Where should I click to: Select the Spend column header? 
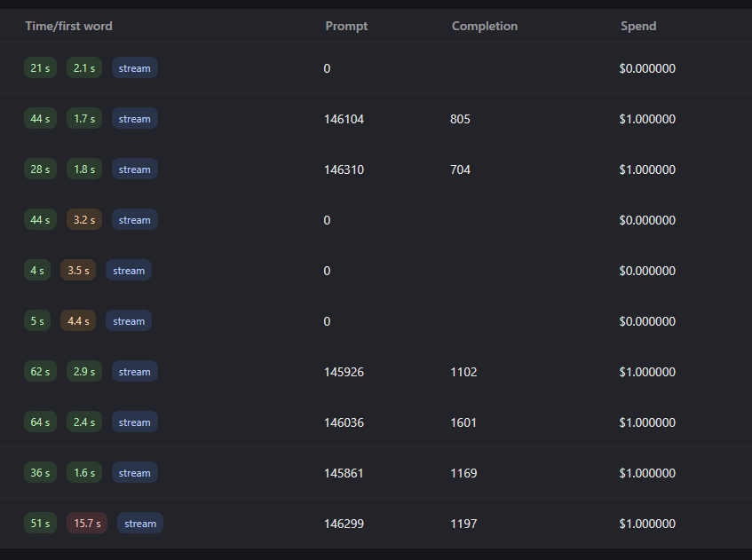point(638,26)
